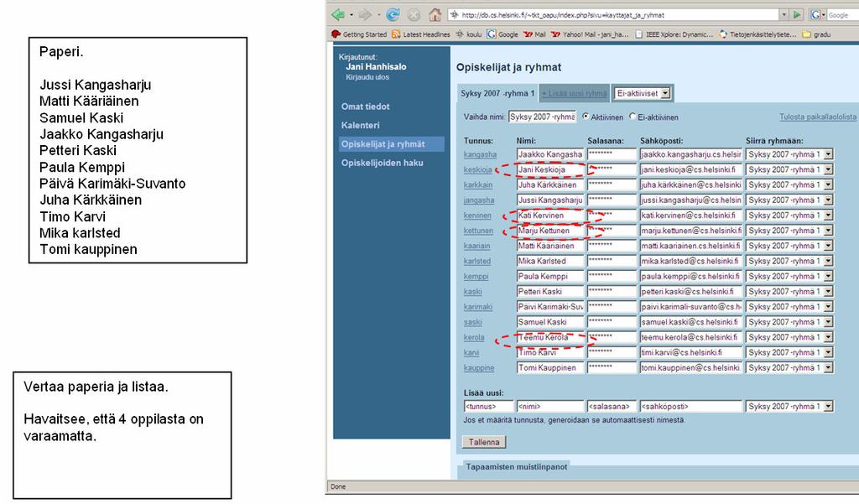Open Omat tiedot in the sidebar

click(366, 107)
